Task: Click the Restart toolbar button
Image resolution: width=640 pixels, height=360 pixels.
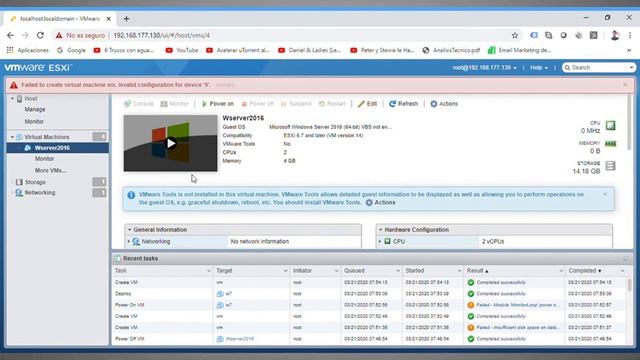Action: coord(332,104)
